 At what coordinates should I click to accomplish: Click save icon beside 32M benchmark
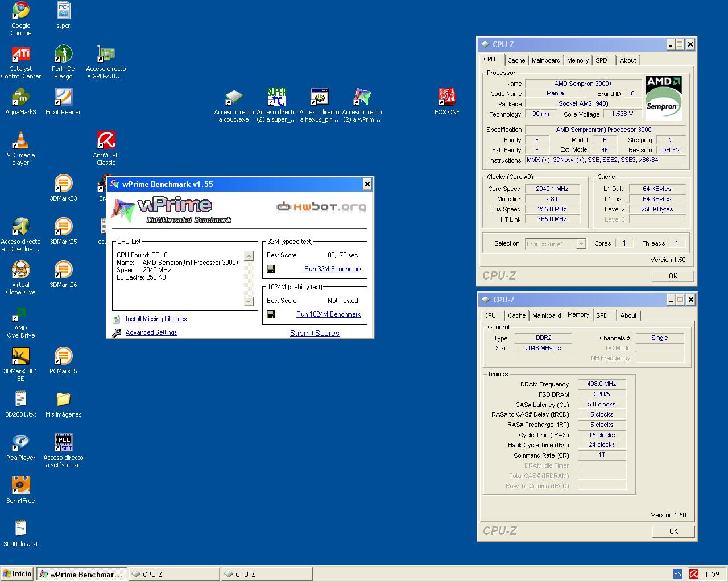(271, 269)
